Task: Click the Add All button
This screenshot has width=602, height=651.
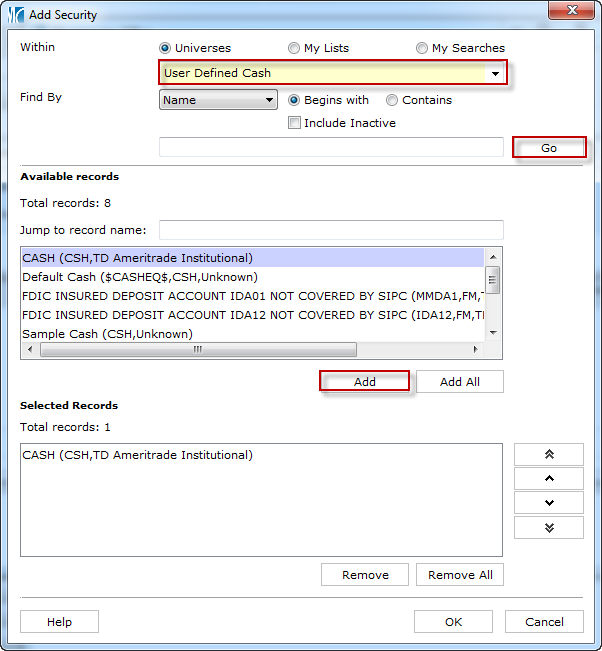Action: pyautogui.click(x=459, y=381)
